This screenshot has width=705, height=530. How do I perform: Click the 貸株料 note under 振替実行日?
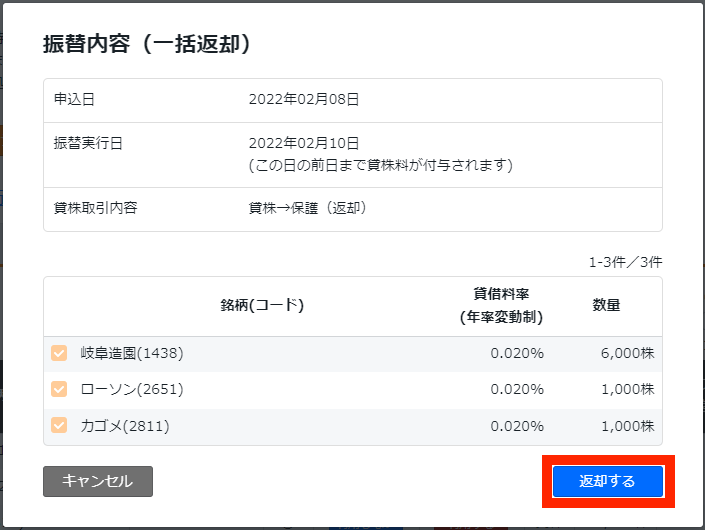pyautogui.click(x=381, y=165)
